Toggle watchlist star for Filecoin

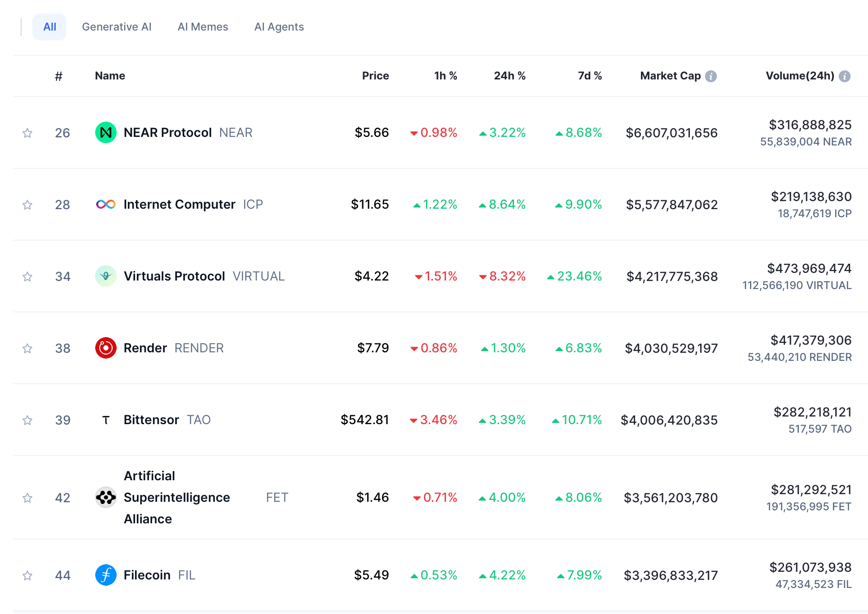tap(27, 575)
